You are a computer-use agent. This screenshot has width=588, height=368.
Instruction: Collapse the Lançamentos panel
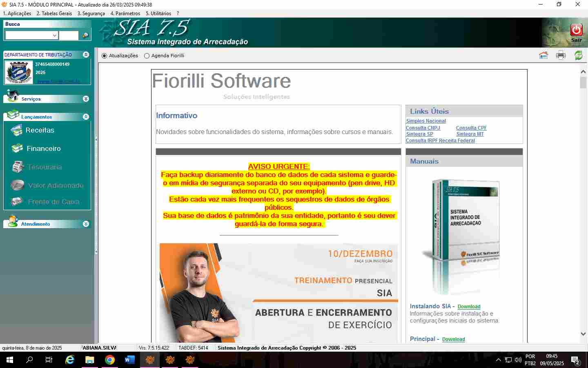pyautogui.click(x=86, y=117)
